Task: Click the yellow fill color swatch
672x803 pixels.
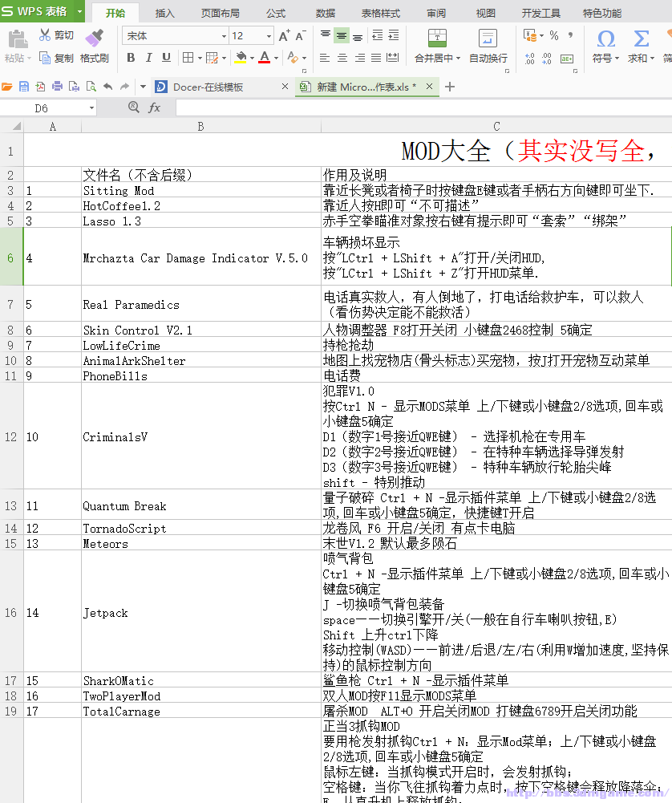Action: click(240, 58)
